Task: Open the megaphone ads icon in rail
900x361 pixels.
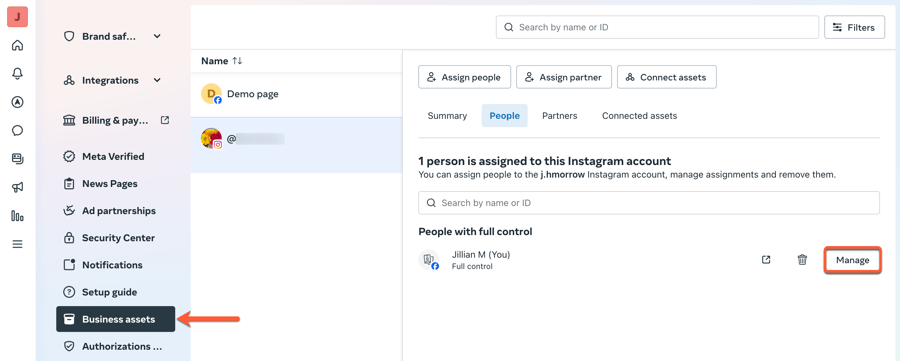Action: (17, 187)
